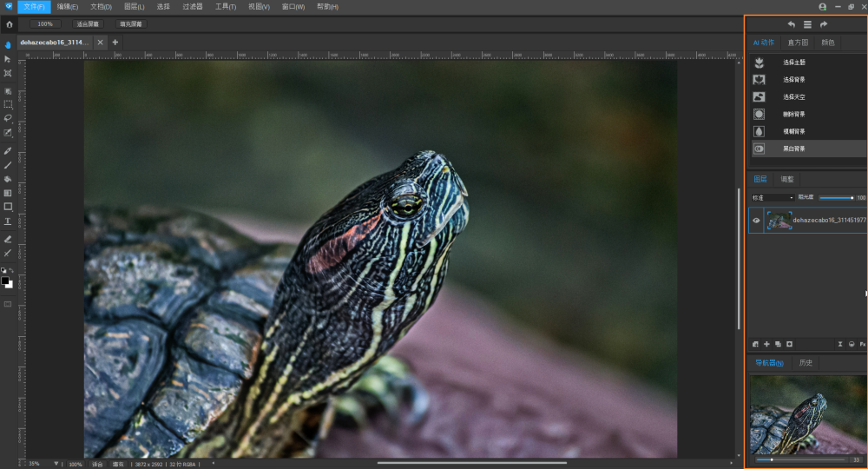Click the Fx layer effects icon

click(862, 345)
